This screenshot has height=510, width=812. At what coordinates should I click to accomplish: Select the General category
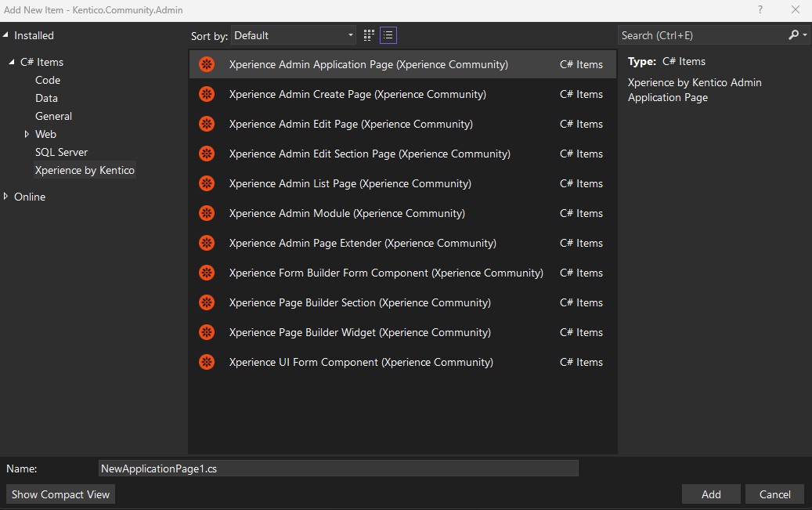coord(53,116)
